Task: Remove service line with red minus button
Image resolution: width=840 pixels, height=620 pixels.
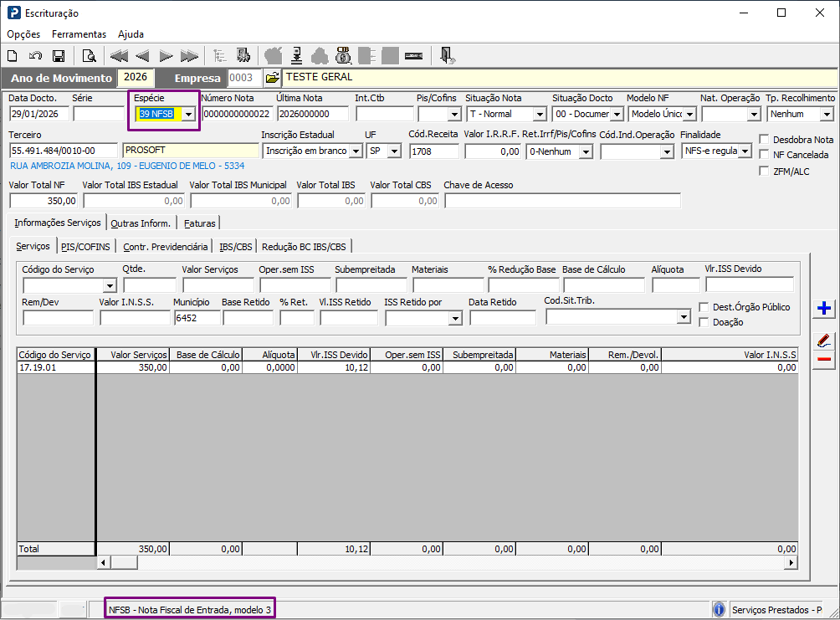Action: tap(824, 359)
